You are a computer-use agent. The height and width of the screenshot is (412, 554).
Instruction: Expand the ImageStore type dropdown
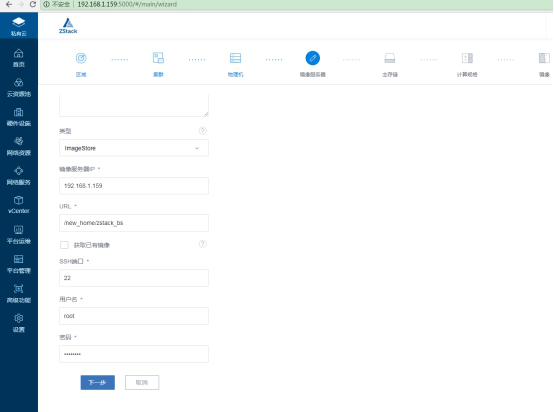pos(134,148)
